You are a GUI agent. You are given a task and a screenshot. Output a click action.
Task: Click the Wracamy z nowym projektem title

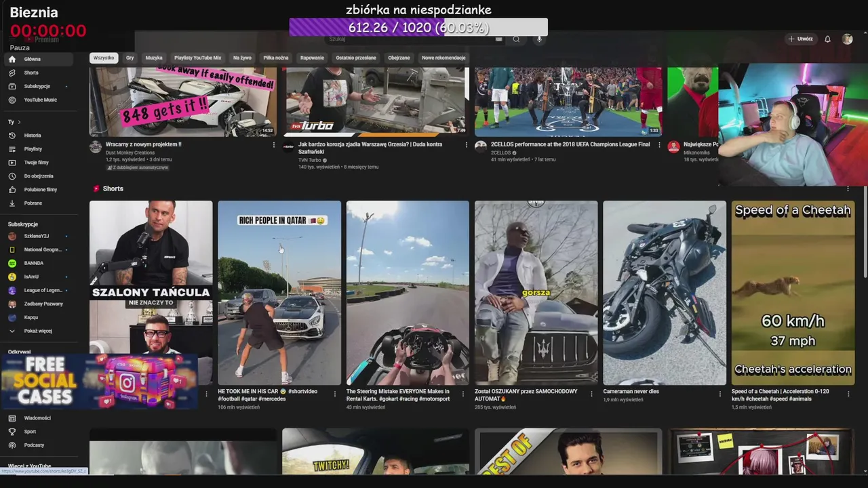tap(143, 144)
